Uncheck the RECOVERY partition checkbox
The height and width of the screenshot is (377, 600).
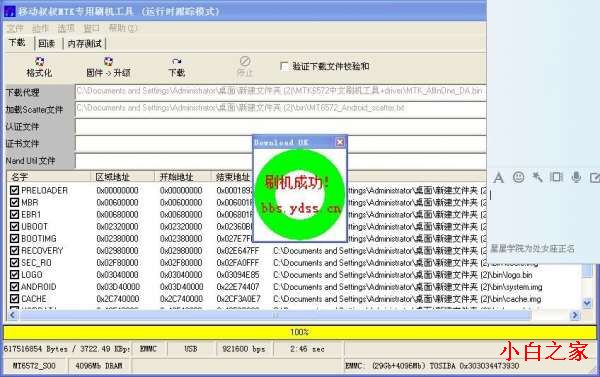pyautogui.click(x=14, y=250)
